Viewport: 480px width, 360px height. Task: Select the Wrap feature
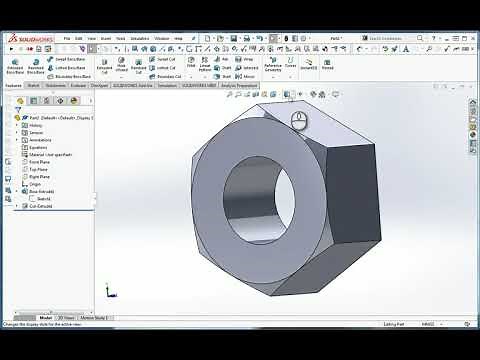tap(244, 59)
